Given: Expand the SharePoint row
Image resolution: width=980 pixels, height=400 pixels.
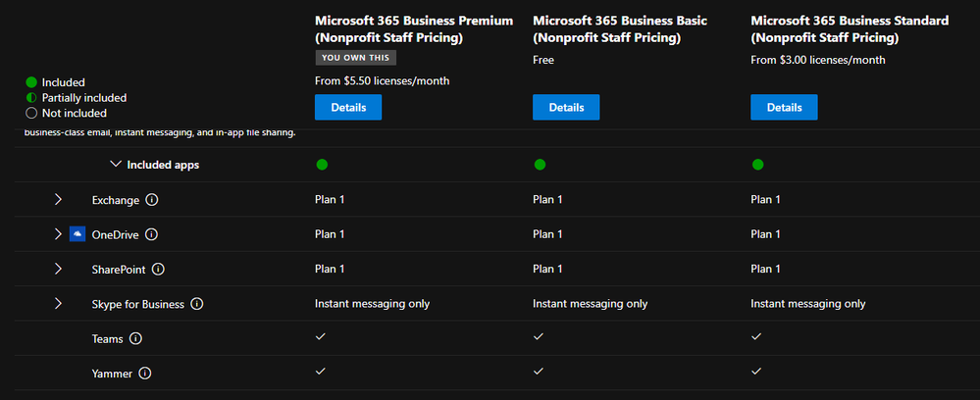Looking at the screenshot, I should click(x=58, y=269).
